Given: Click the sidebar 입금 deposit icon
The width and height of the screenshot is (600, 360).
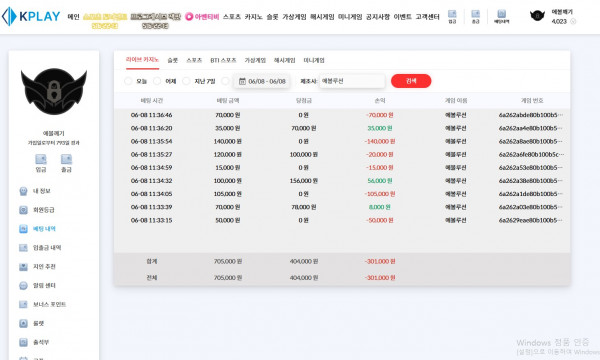Looking at the screenshot, I should (x=41, y=163).
